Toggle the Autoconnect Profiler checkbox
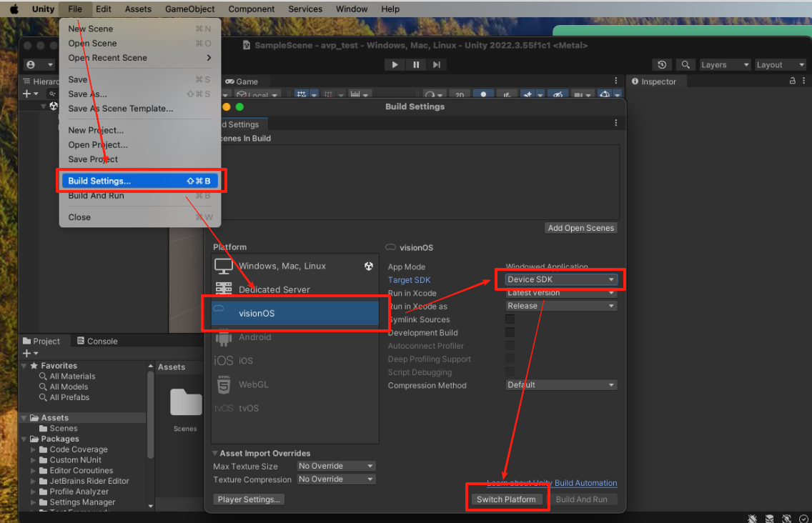The image size is (812, 523). point(510,345)
